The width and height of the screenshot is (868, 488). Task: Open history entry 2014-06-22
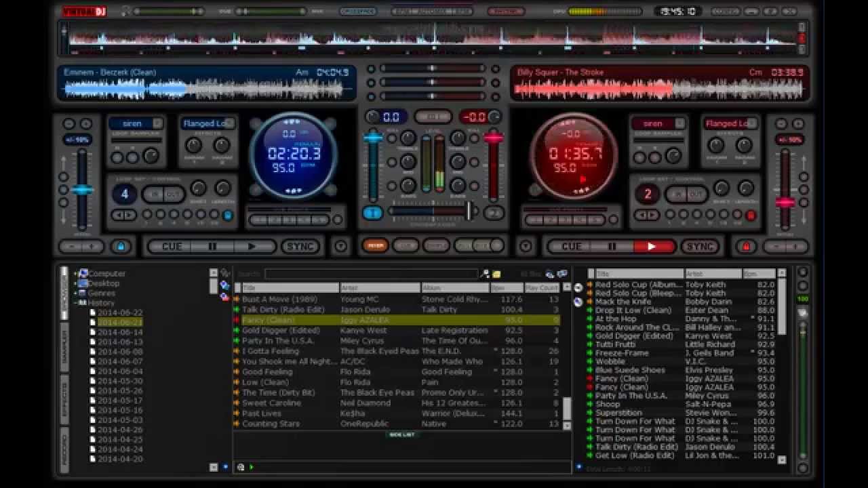coord(120,312)
